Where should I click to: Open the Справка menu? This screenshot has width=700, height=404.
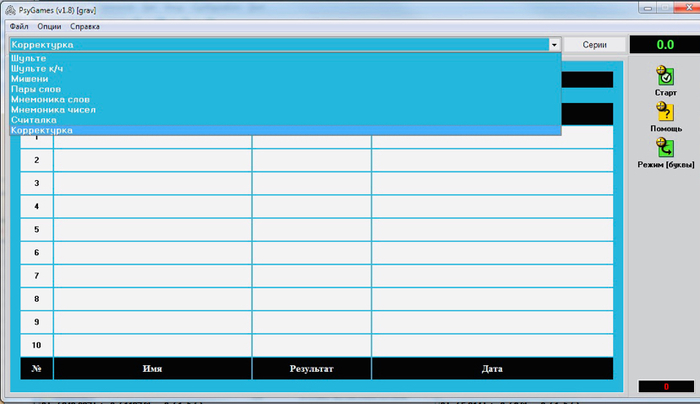(85, 26)
